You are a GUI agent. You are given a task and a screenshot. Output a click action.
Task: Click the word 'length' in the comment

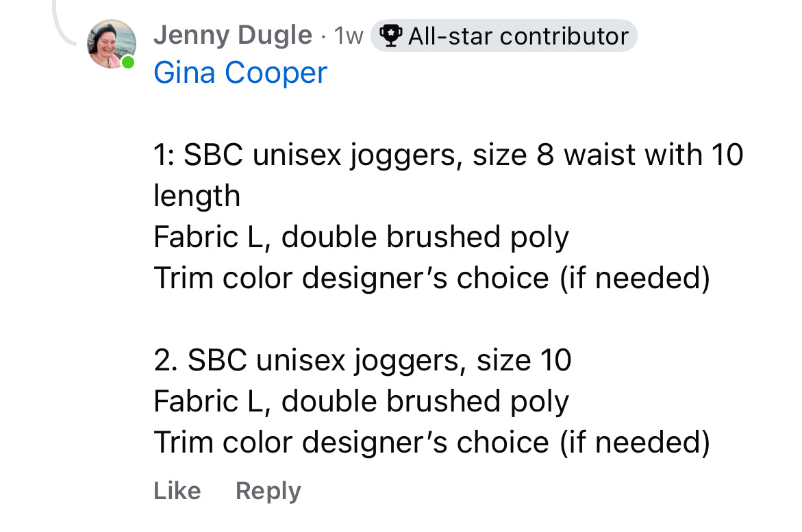coord(197,196)
